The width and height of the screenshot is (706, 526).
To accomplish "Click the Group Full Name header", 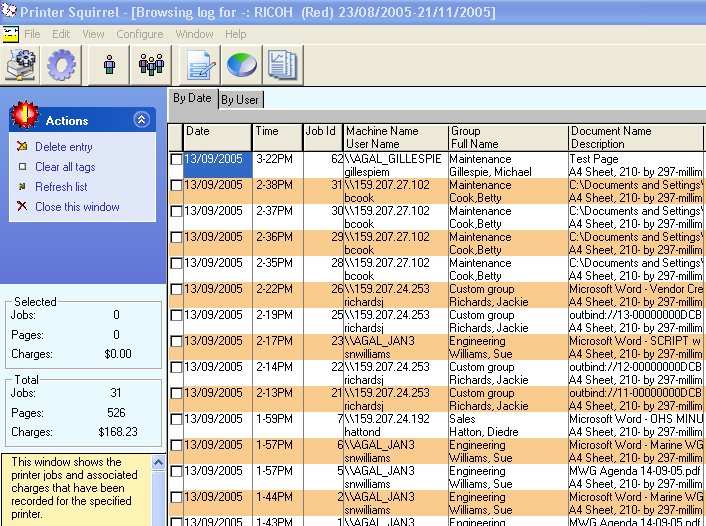I will click(x=508, y=137).
